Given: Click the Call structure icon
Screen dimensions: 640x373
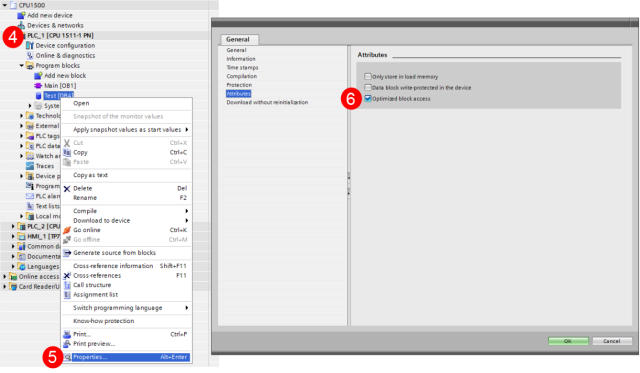Looking at the screenshot, I should pyautogui.click(x=67, y=285).
